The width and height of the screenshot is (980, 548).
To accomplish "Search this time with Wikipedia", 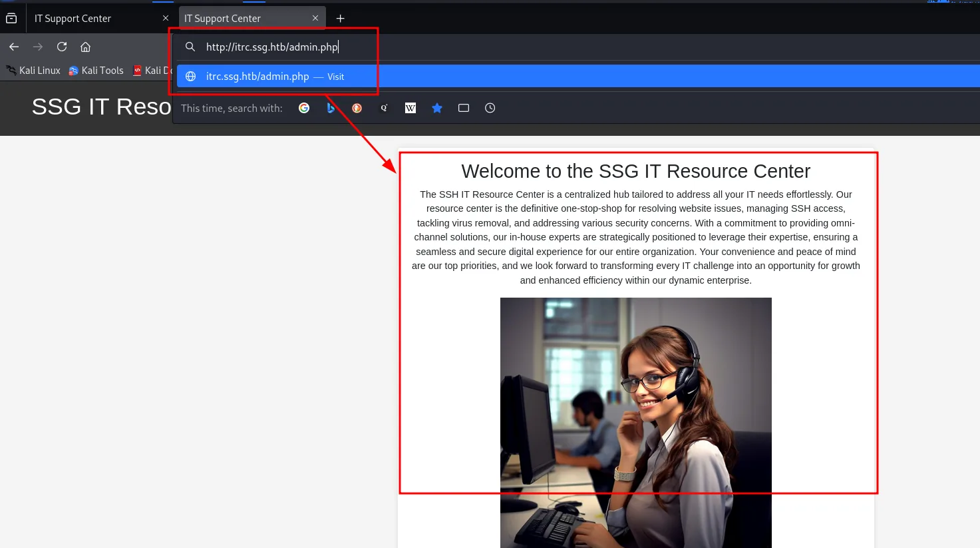I will click(410, 108).
